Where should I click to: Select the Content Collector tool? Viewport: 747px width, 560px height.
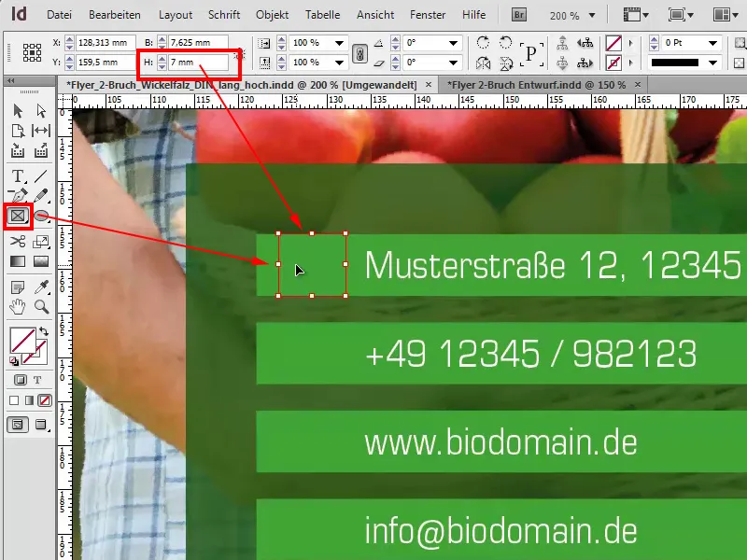pyautogui.click(x=18, y=151)
